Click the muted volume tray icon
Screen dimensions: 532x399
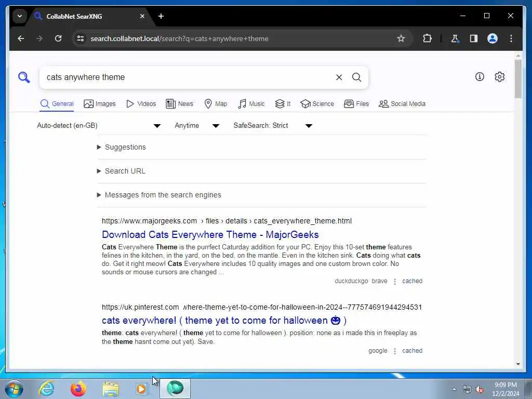(x=480, y=390)
